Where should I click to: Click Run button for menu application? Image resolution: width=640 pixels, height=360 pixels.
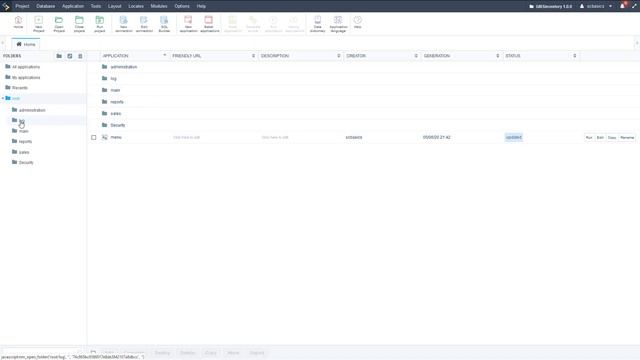[x=589, y=138]
